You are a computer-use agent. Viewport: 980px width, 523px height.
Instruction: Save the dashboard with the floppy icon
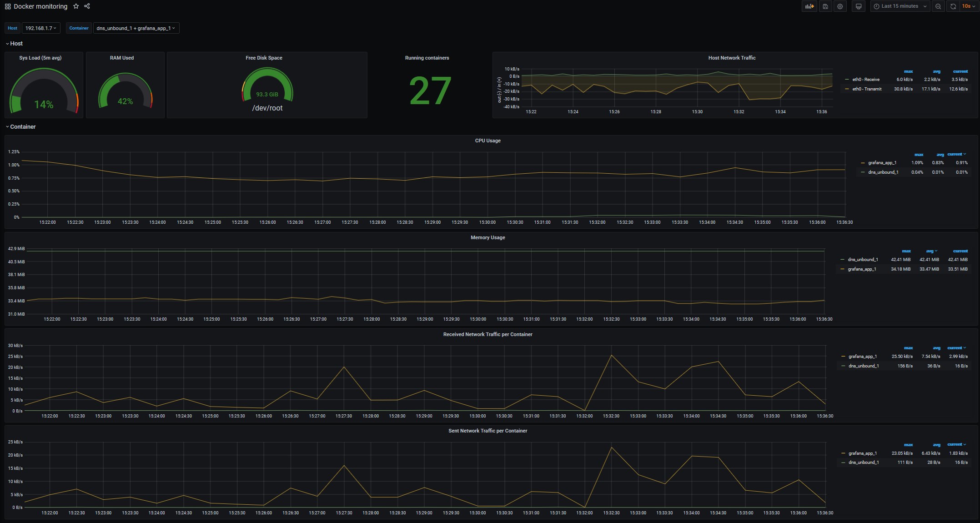(x=825, y=6)
